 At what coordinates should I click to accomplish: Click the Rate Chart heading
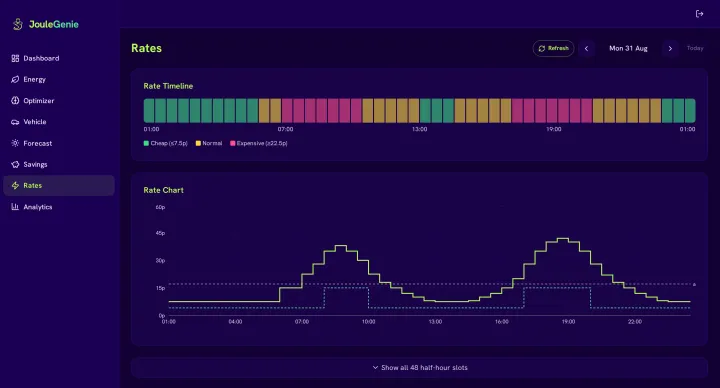[x=163, y=190]
